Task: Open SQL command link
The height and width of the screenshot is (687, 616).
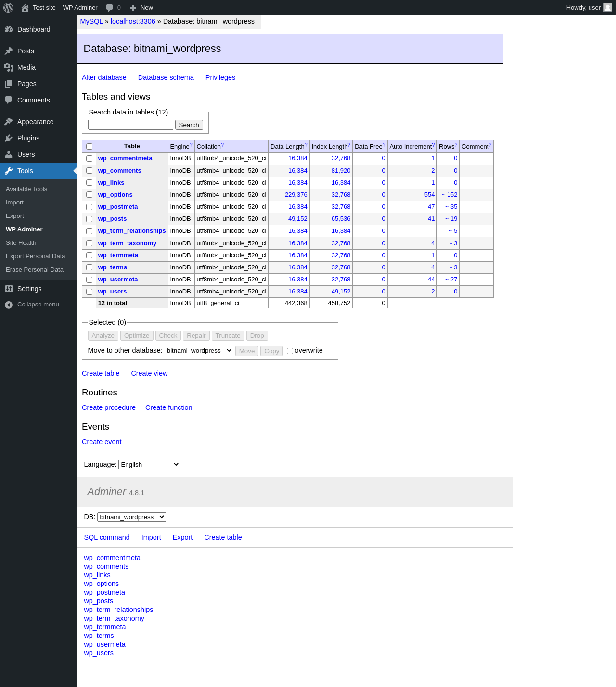Action: tap(107, 537)
